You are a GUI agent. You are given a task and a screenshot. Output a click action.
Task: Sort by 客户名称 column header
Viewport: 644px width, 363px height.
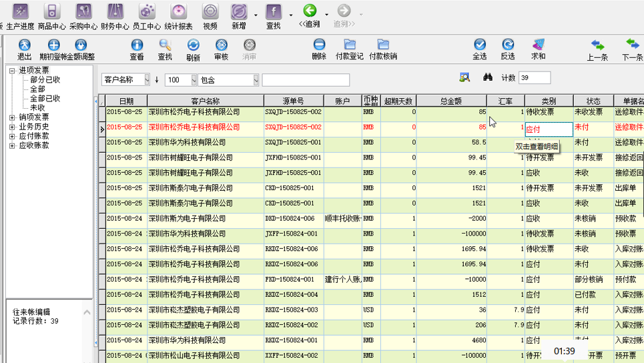point(206,101)
